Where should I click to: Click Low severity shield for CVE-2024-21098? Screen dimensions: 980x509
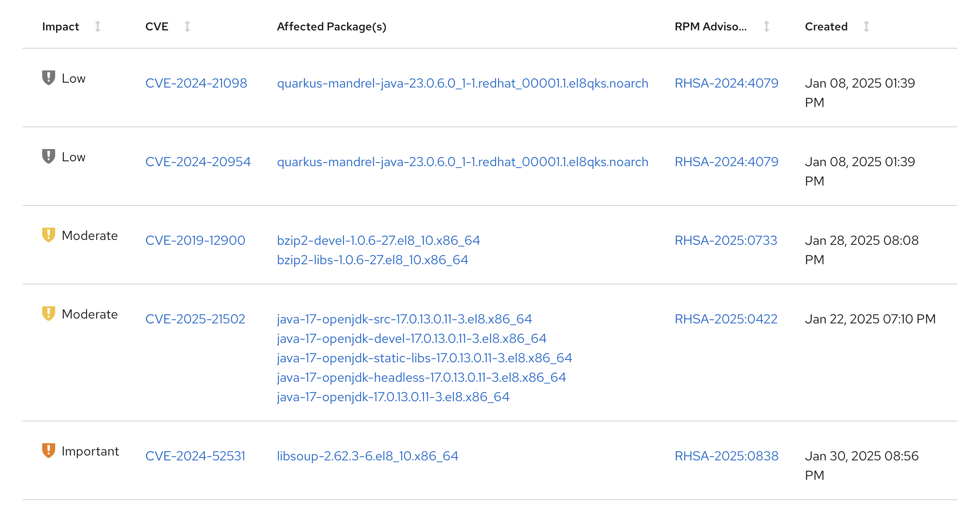(x=48, y=78)
